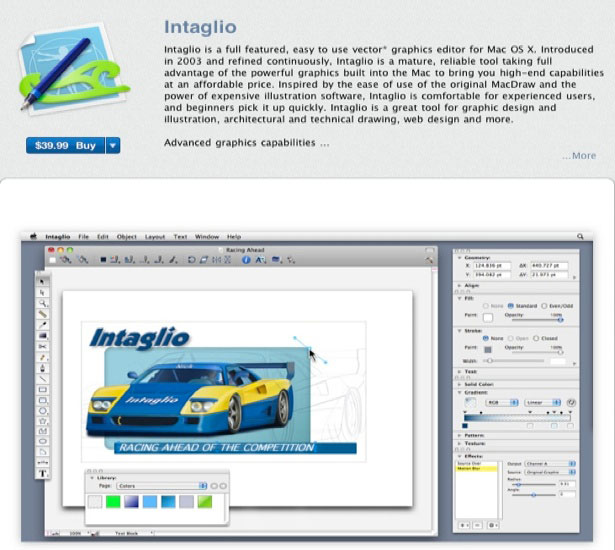Open the buy options dropdown arrow
Screen dimensions: 615x550
pyautogui.click(x=113, y=146)
